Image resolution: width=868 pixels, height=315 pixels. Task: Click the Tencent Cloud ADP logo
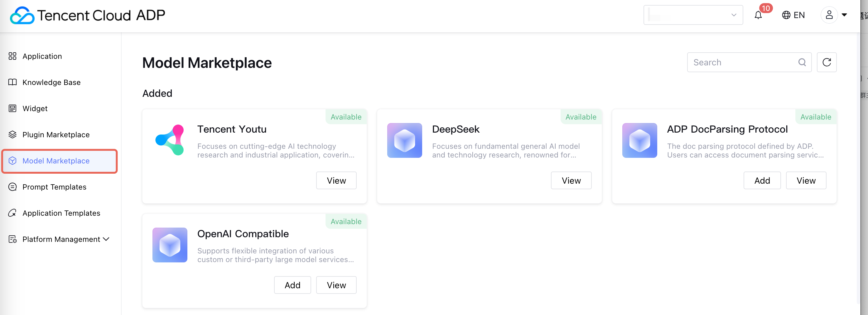(88, 15)
